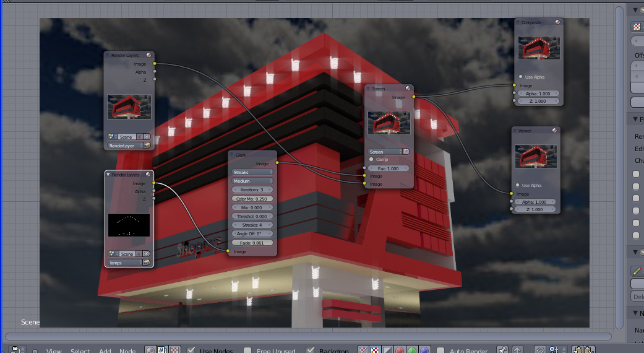Open the Medium quality dropdown in Glare node

click(x=252, y=181)
